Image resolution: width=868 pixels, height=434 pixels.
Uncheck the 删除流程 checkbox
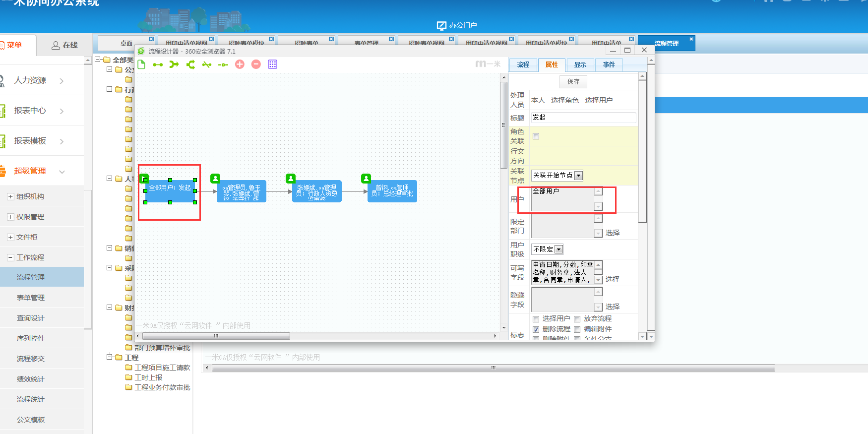pyautogui.click(x=536, y=329)
